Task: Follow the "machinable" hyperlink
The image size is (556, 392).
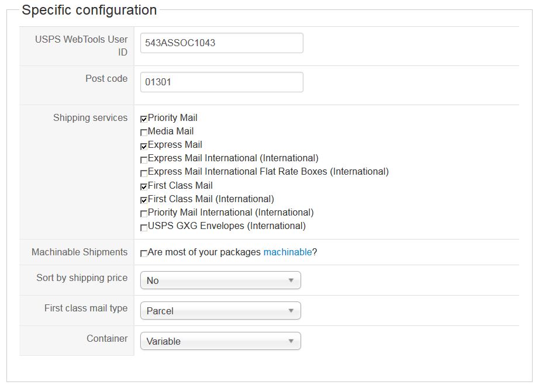Action: pos(288,252)
